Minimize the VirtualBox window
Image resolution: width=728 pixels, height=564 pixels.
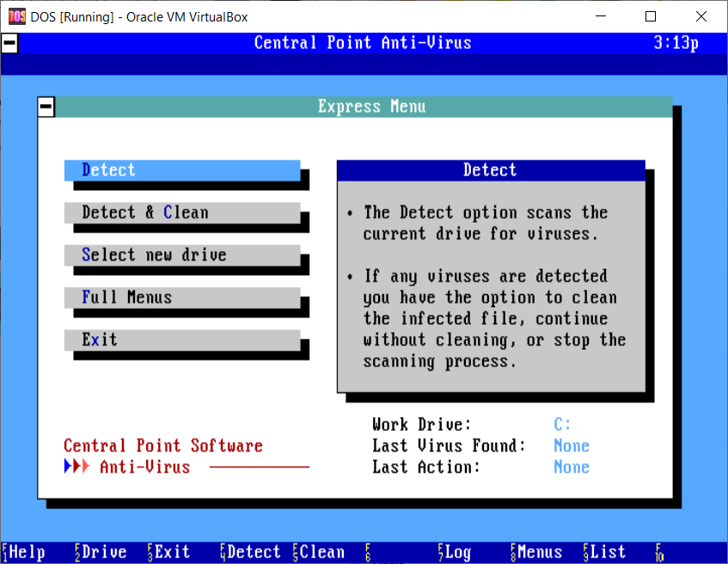tap(601, 16)
